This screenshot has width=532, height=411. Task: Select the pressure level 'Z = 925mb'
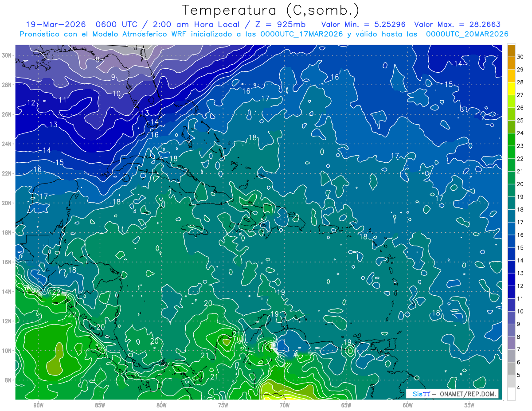click(281, 24)
